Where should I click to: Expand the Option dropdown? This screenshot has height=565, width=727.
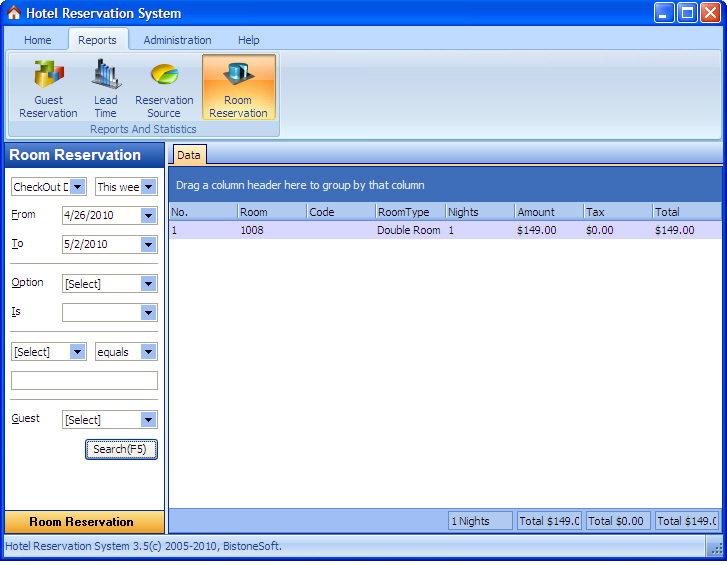click(x=148, y=284)
